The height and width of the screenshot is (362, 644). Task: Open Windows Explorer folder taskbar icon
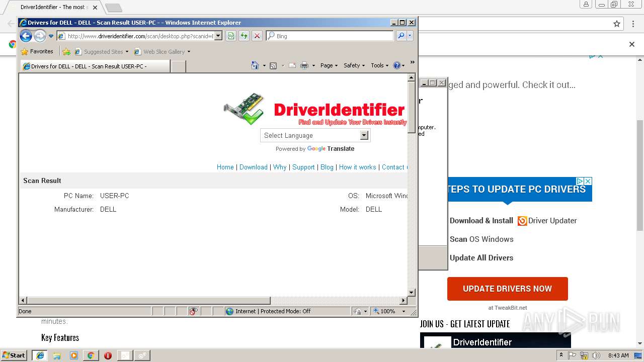[x=57, y=355]
